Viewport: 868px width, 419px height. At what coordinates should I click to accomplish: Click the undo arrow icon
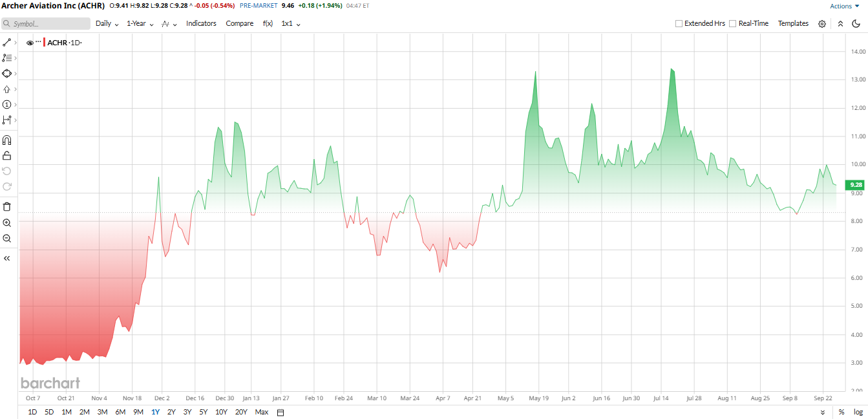[7, 171]
